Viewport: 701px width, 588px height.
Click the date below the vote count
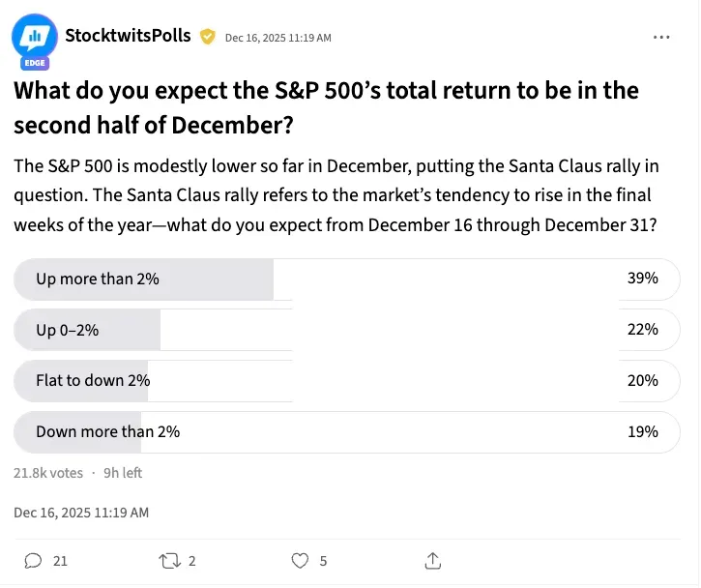point(81,513)
